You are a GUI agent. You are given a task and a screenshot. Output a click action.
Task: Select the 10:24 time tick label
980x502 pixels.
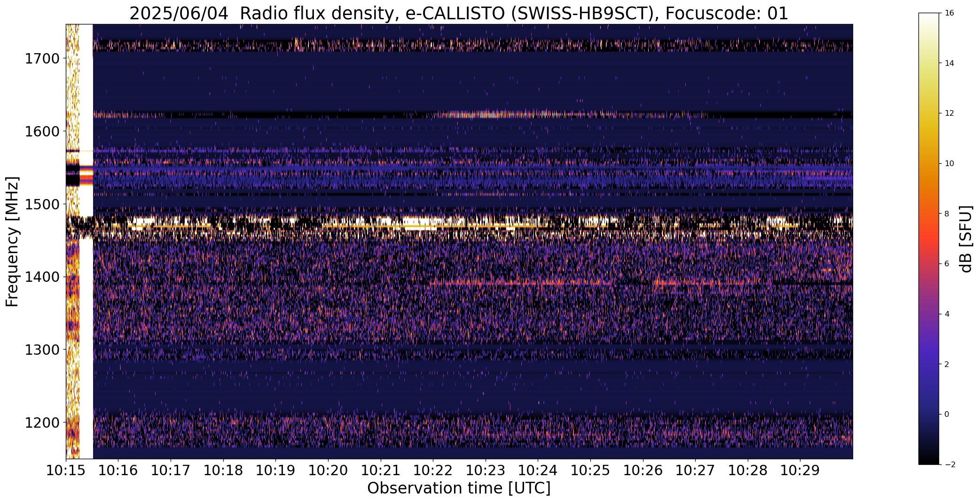point(538,470)
